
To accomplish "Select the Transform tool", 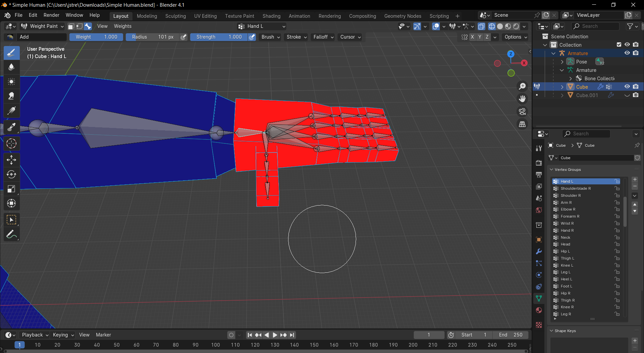I will 11,203.
